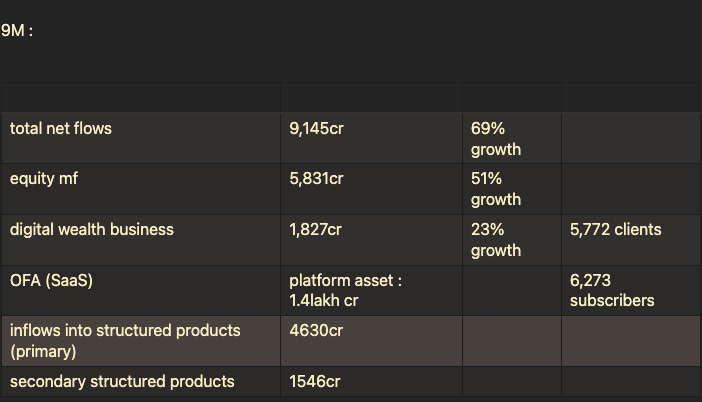This screenshot has height=402, width=702.
Task: Click the 'platform asset : 1.4lakh cr' cell
Action: click(371, 291)
